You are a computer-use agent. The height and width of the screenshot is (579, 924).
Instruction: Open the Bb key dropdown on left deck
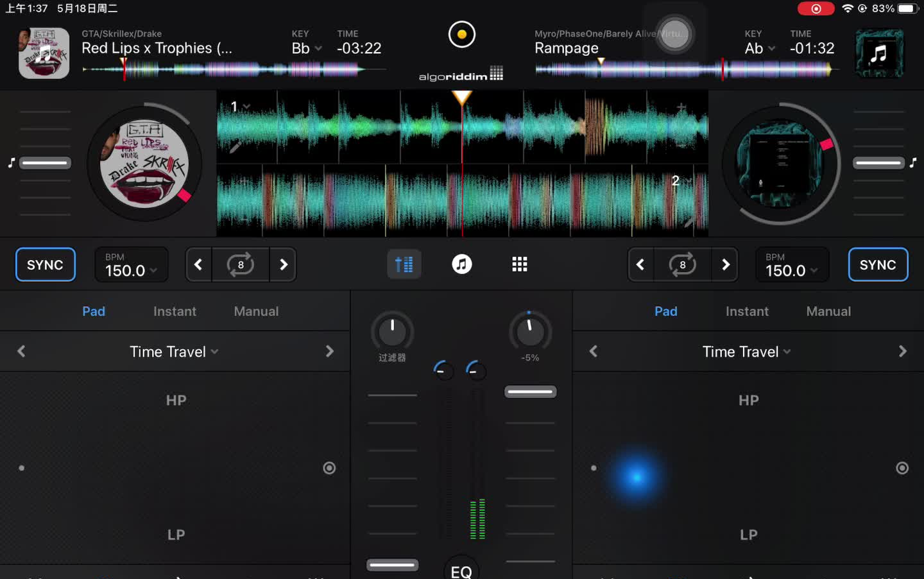coord(307,48)
